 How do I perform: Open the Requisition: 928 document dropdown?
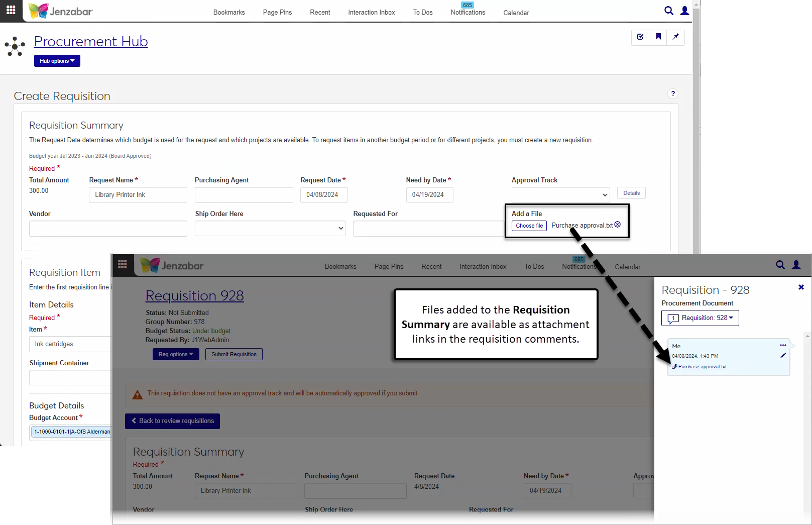(700, 318)
